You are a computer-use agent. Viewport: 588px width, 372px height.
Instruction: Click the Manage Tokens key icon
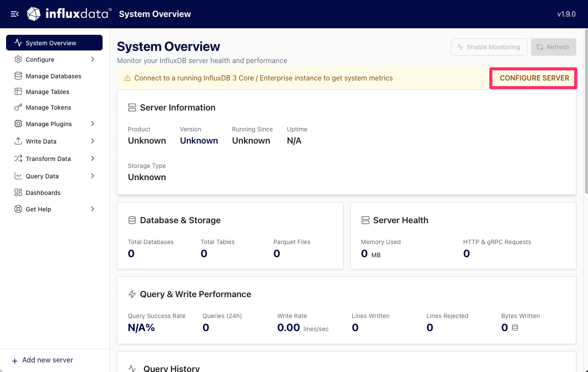pyautogui.click(x=18, y=107)
